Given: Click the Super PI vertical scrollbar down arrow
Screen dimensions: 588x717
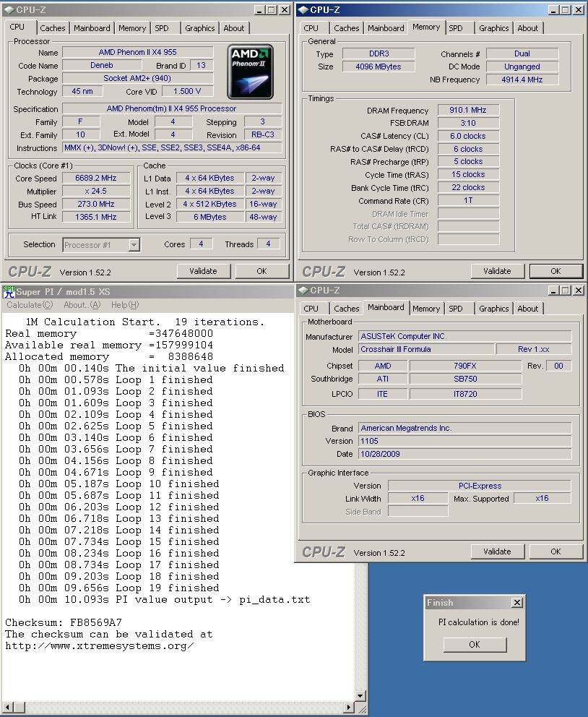Looking at the screenshot, I should point(360,696).
